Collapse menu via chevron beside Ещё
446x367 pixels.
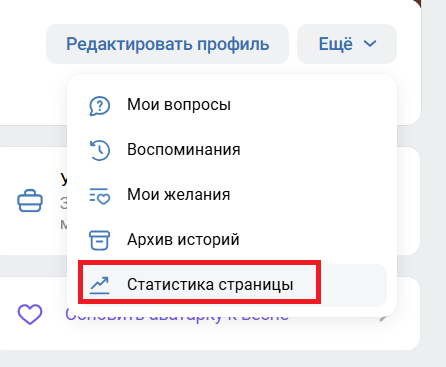(370, 44)
